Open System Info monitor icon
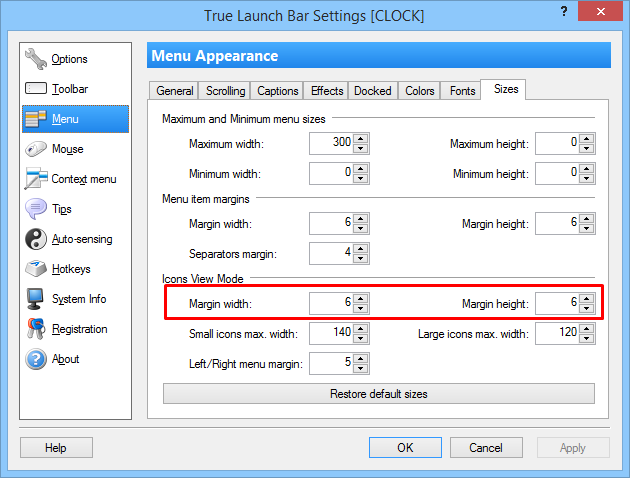The width and height of the screenshot is (630, 478). tap(36, 299)
